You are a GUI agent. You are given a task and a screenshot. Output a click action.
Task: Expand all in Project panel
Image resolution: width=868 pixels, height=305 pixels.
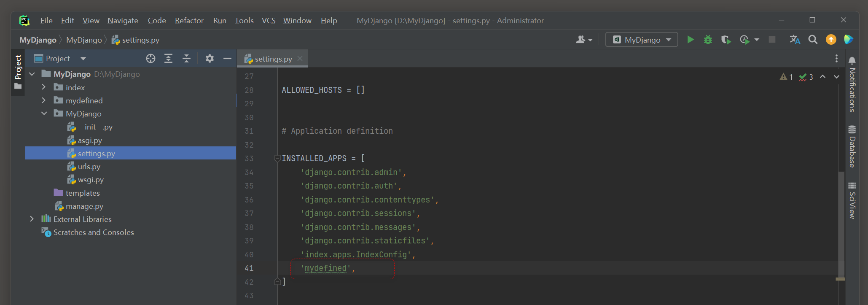(x=168, y=59)
